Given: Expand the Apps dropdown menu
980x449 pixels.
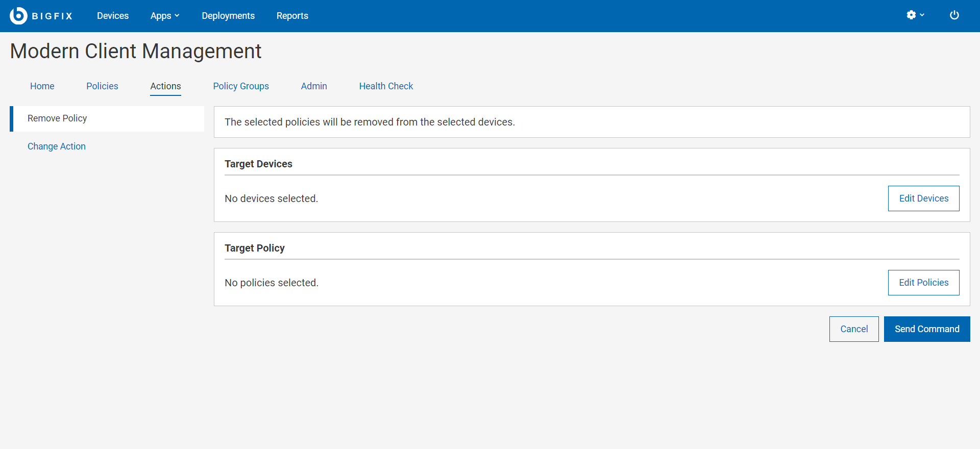Looking at the screenshot, I should click(x=165, y=16).
